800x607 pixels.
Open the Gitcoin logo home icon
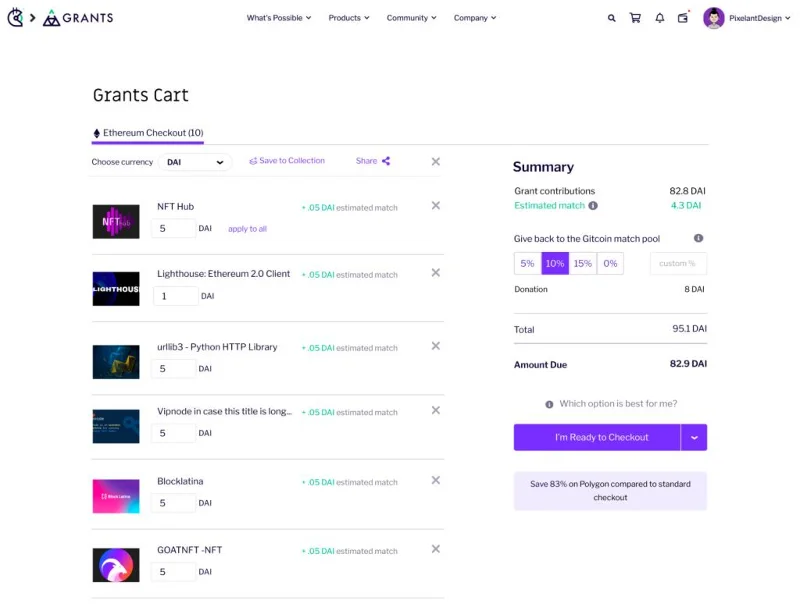[x=15, y=17]
